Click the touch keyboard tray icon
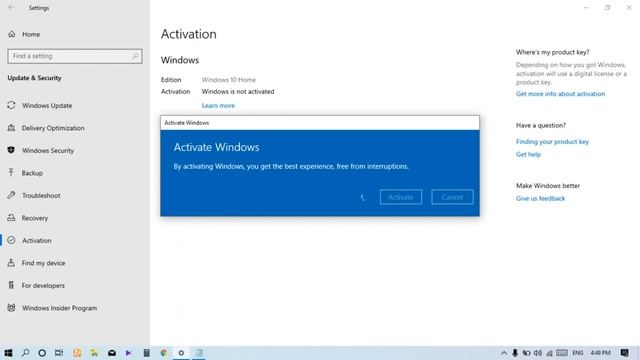 pyautogui.click(x=562, y=353)
